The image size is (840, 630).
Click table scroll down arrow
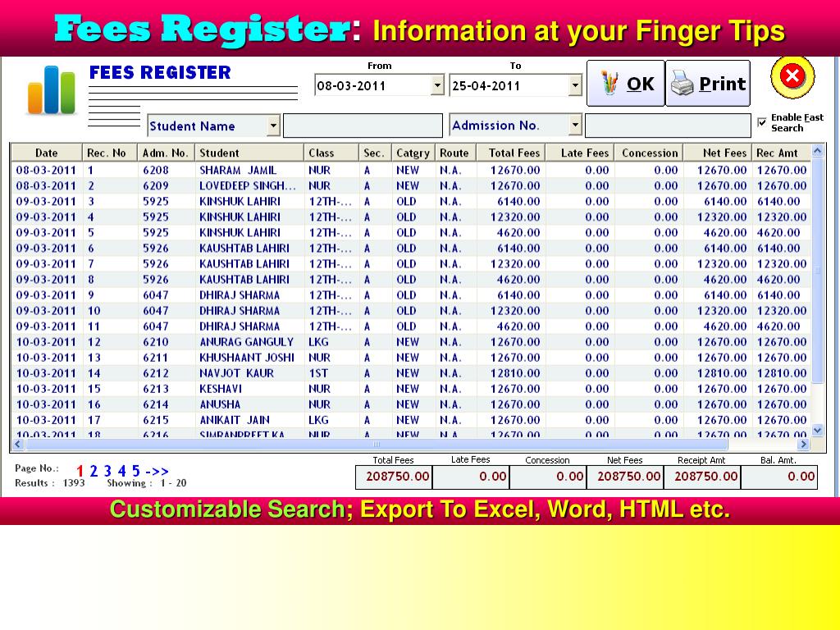(817, 430)
